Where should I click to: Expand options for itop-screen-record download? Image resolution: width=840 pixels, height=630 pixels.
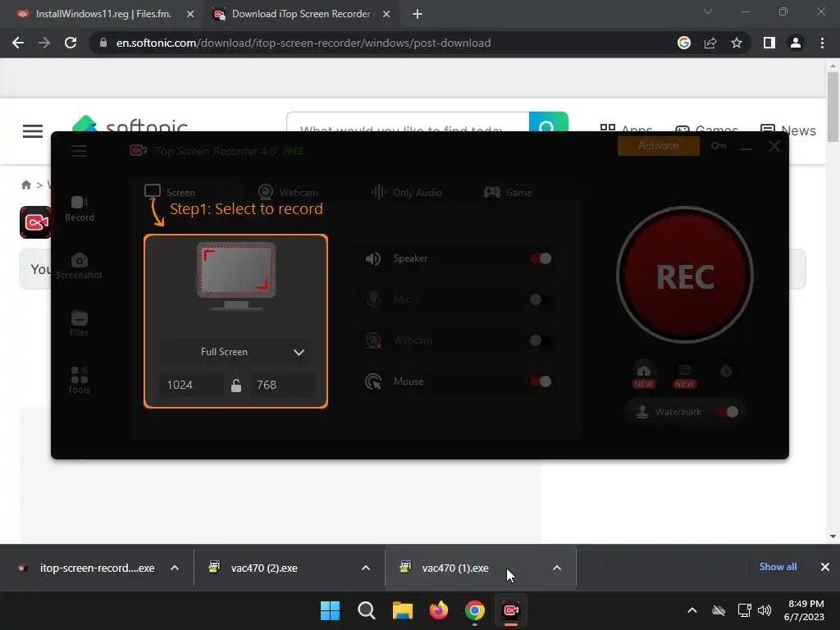click(x=175, y=568)
